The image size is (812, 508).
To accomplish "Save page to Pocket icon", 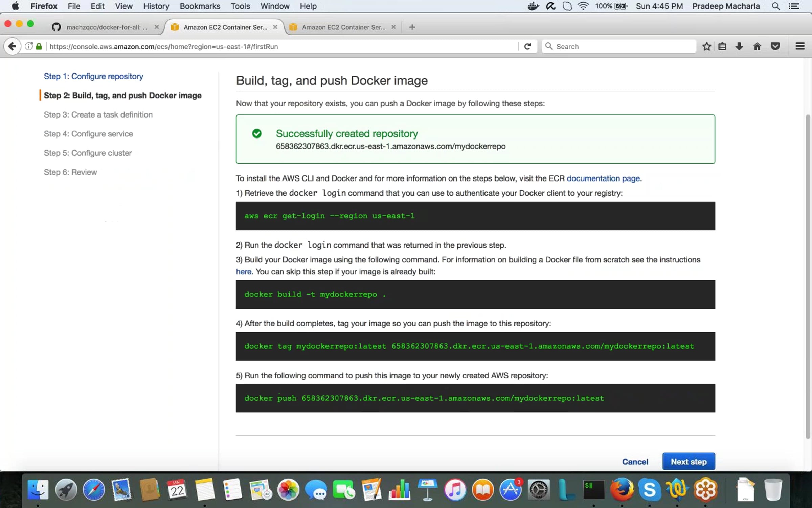I will pyautogui.click(x=775, y=46).
